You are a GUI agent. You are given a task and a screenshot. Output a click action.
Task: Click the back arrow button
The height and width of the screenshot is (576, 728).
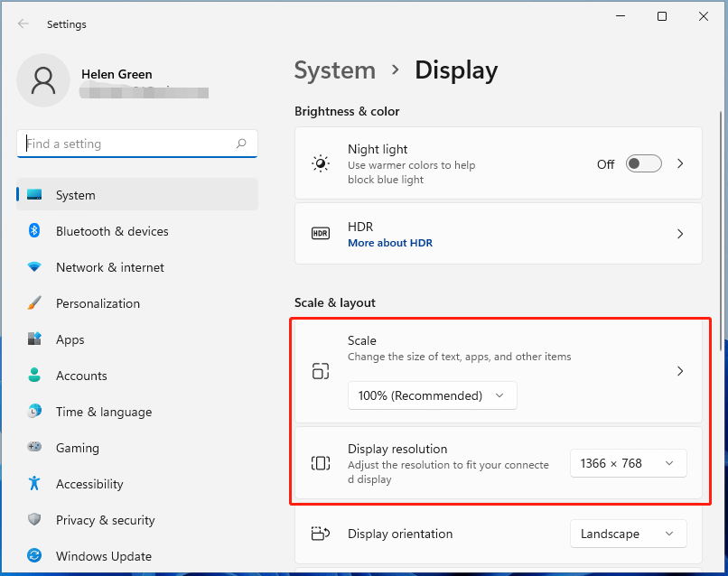click(23, 24)
